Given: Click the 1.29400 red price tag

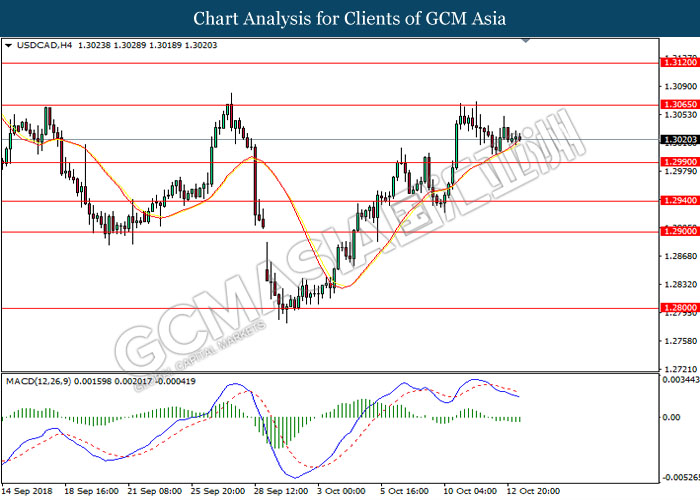Looking at the screenshot, I should (677, 201).
